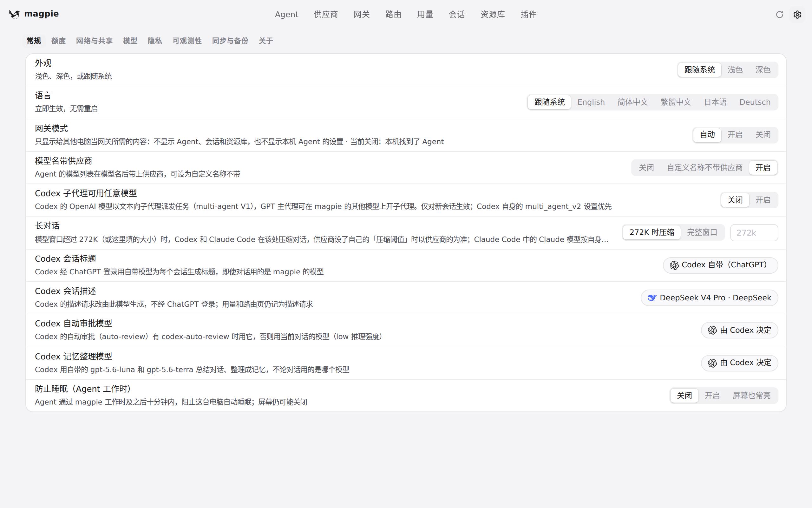This screenshot has width=812, height=508.
Task: Switch to the 网络与共享 settings tab
Action: tap(94, 41)
